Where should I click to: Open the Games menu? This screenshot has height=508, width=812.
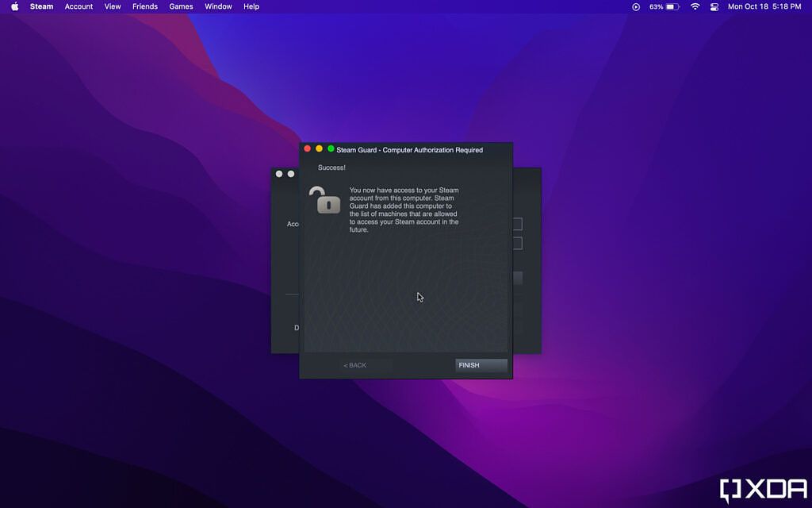(181, 6)
